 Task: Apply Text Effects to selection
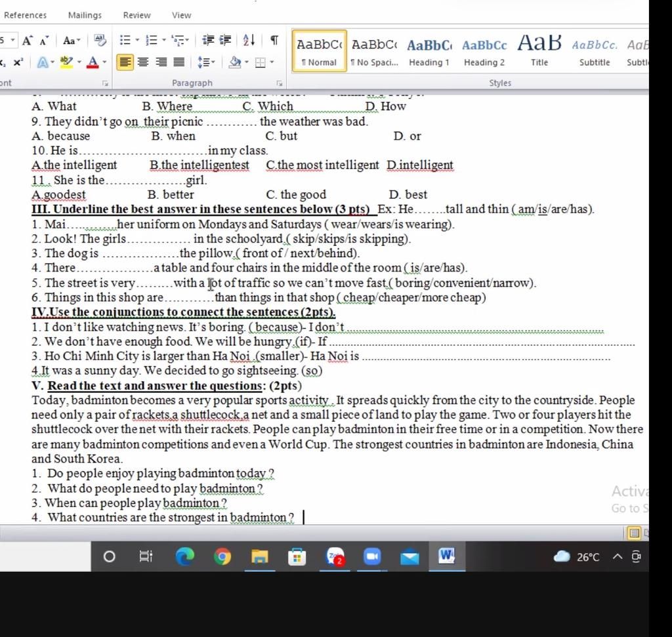tap(43, 62)
